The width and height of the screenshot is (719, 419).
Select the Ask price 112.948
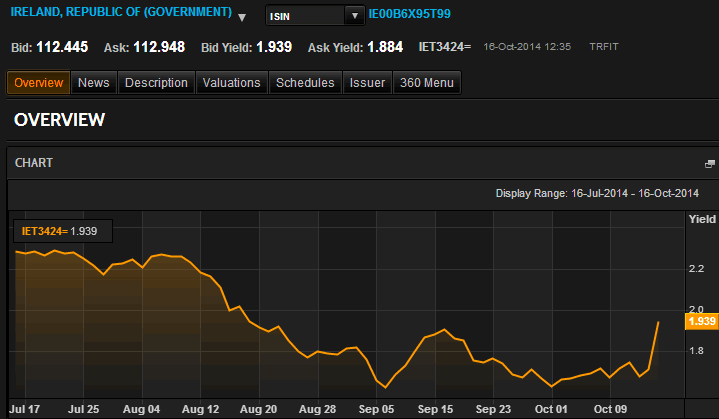[158, 46]
